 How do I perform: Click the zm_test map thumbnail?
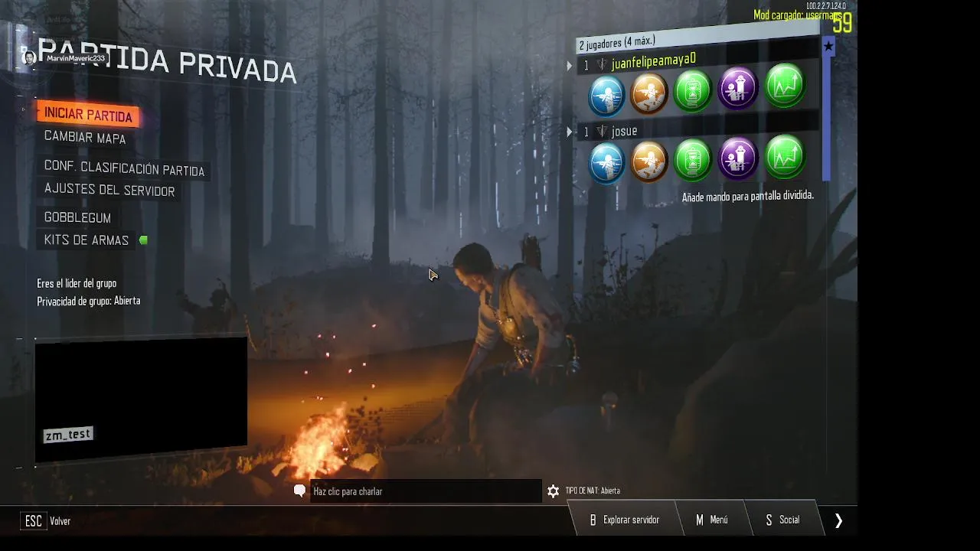[141, 400]
